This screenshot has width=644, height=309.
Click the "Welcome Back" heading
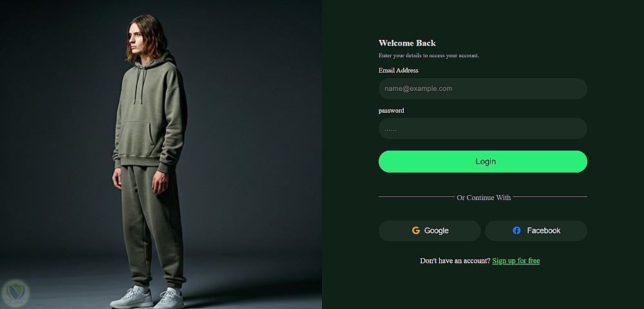[407, 43]
